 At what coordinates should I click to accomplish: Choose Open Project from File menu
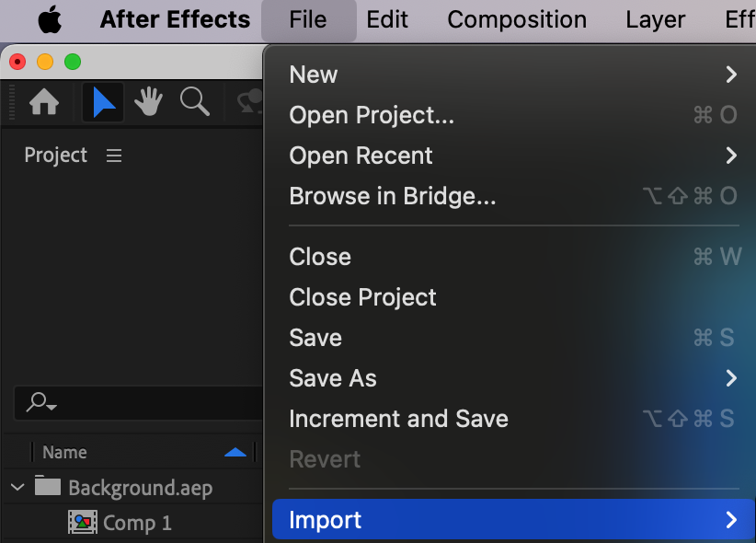pyautogui.click(x=372, y=115)
